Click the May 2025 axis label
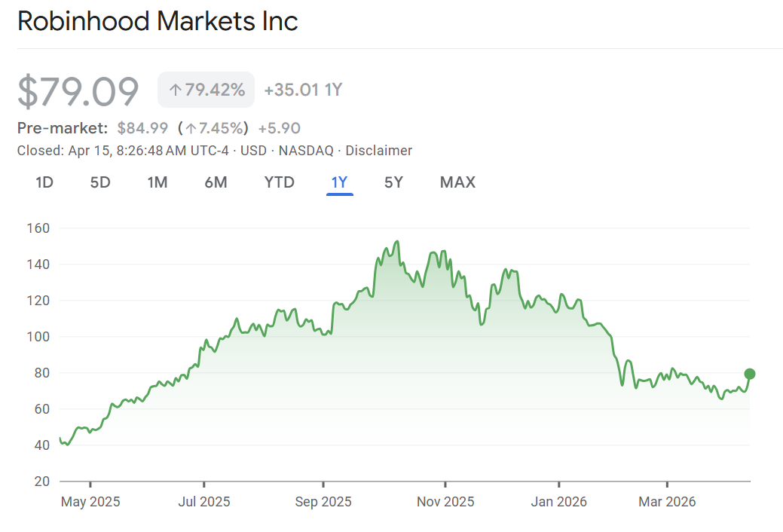The height and width of the screenshot is (532, 783). point(90,502)
